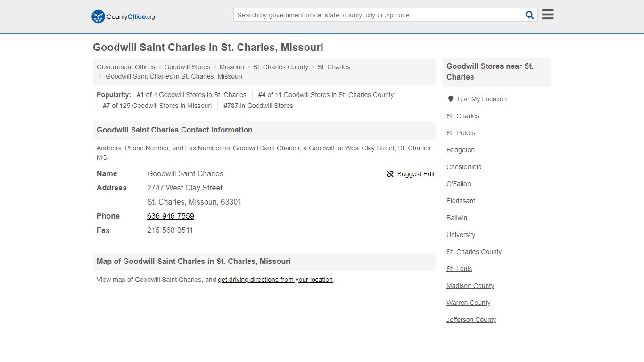
Task: Call phone number 636-946-7559
Action: [171, 216]
